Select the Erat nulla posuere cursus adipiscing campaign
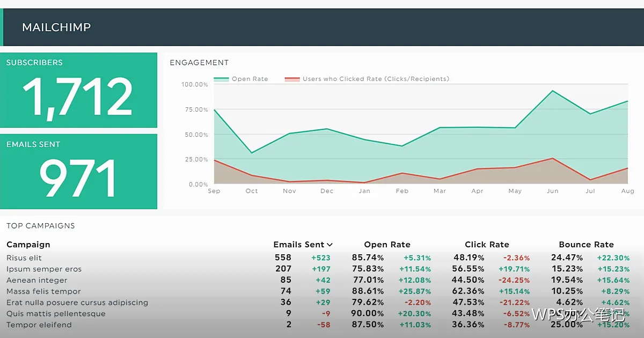This screenshot has height=338, width=644. tap(77, 303)
